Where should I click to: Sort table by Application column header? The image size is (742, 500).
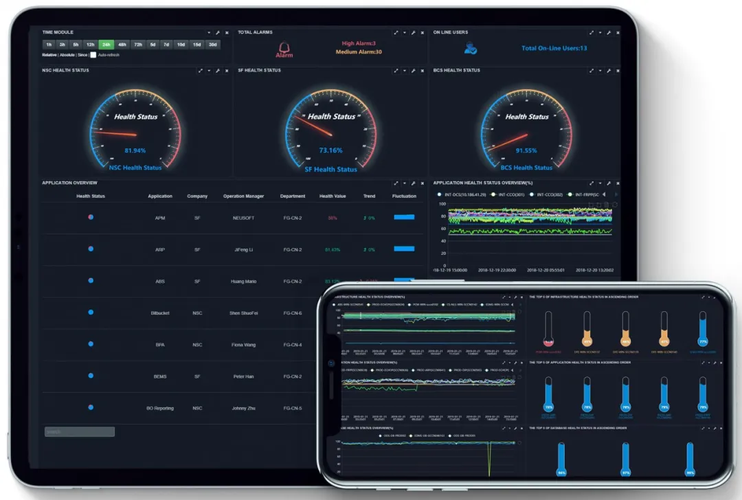pyautogui.click(x=160, y=196)
